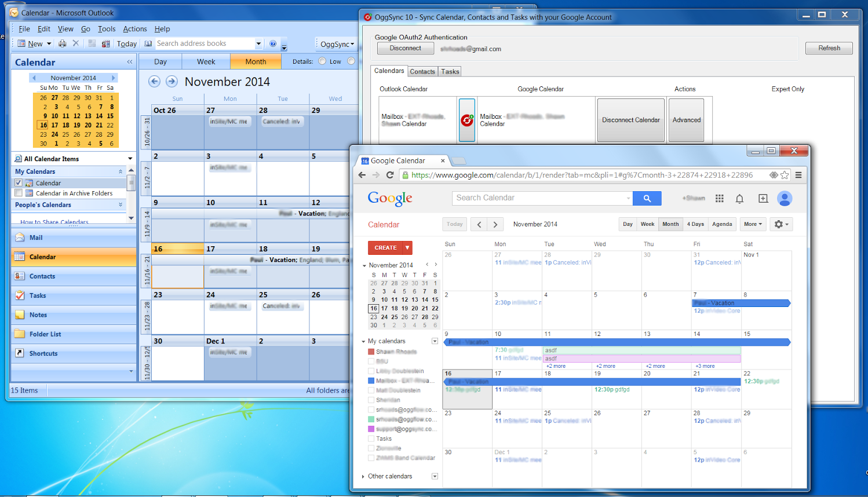Open the Google apps grid icon
Screen dimensions: 868x497
pos(719,199)
